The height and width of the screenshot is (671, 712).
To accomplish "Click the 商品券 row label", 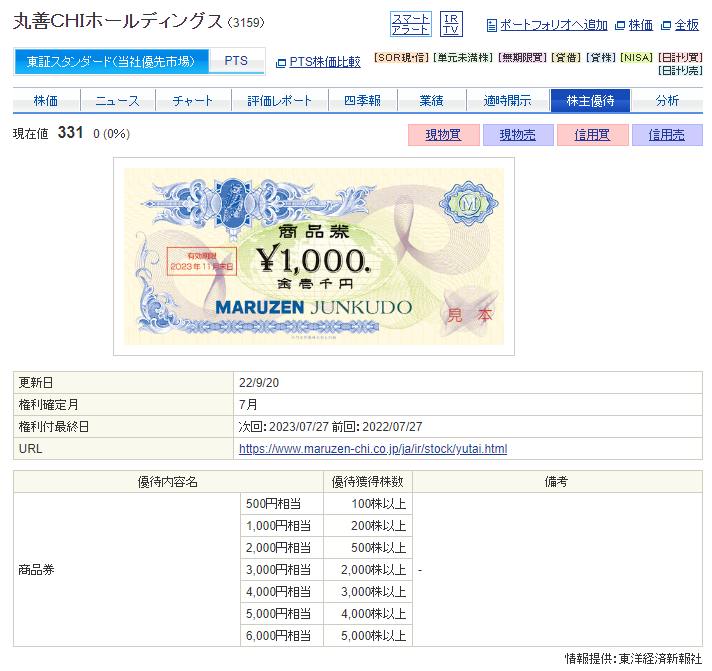I will click(x=36, y=569).
